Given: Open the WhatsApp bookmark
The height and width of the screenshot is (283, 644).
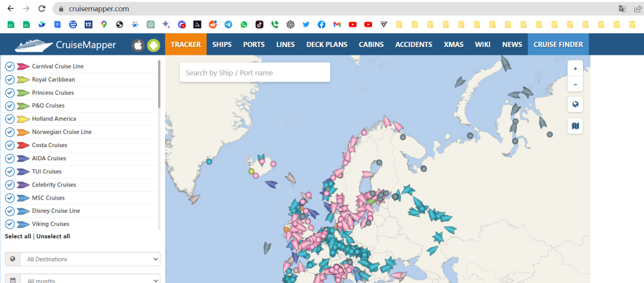Looking at the screenshot, I should (244, 24).
